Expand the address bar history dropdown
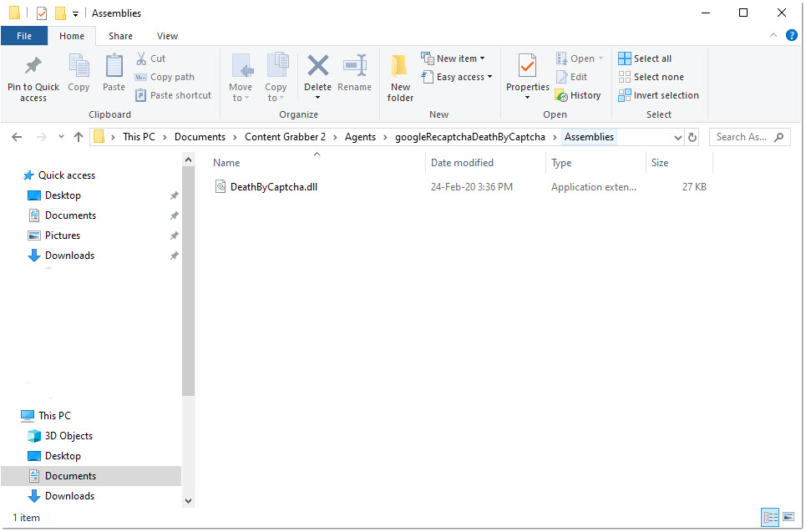 click(677, 137)
